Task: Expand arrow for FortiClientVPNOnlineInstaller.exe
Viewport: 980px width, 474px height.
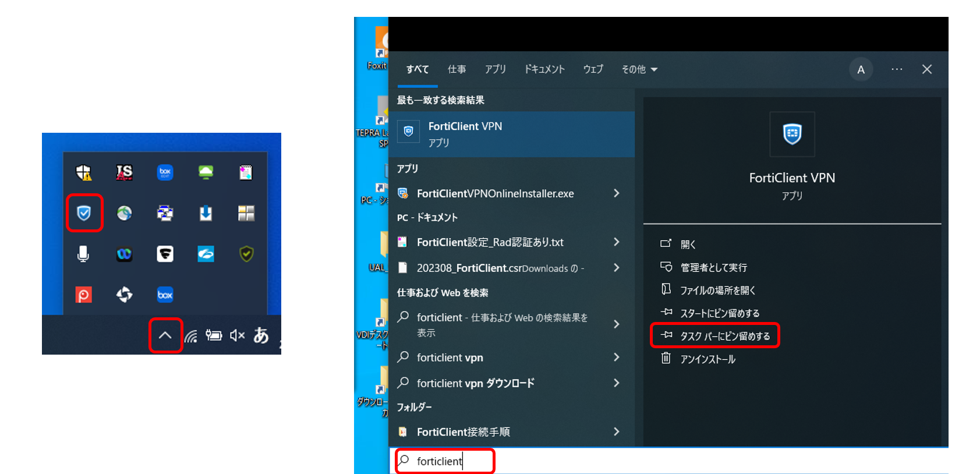Action: (x=617, y=193)
